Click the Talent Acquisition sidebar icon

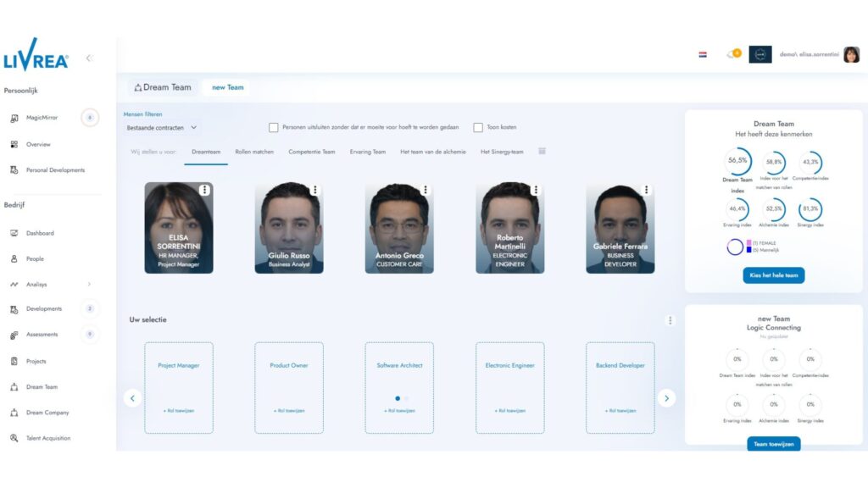coord(14,438)
